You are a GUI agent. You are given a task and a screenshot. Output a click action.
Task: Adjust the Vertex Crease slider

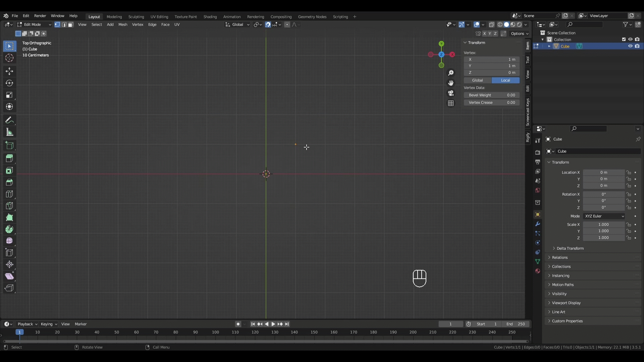point(492,103)
